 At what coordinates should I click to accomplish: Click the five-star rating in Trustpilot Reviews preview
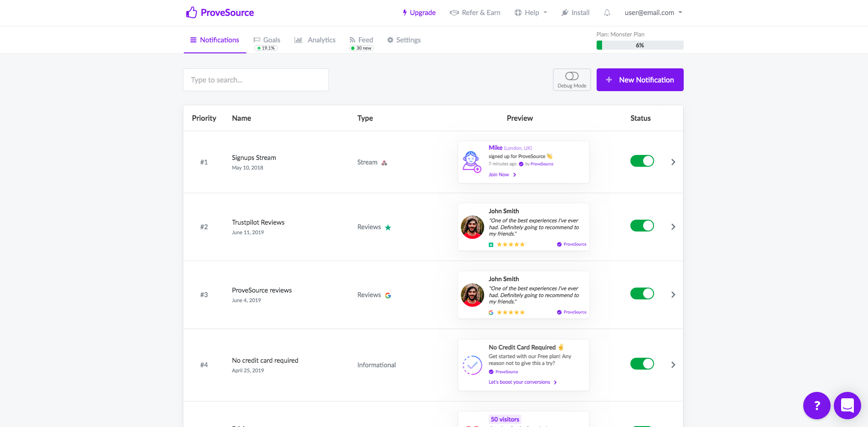pos(511,245)
